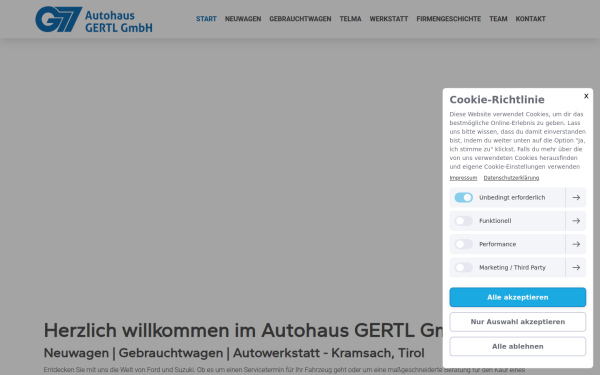Open the START menu item
The width and height of the screenshot is (600, 375).
click(x=206, y=19)
